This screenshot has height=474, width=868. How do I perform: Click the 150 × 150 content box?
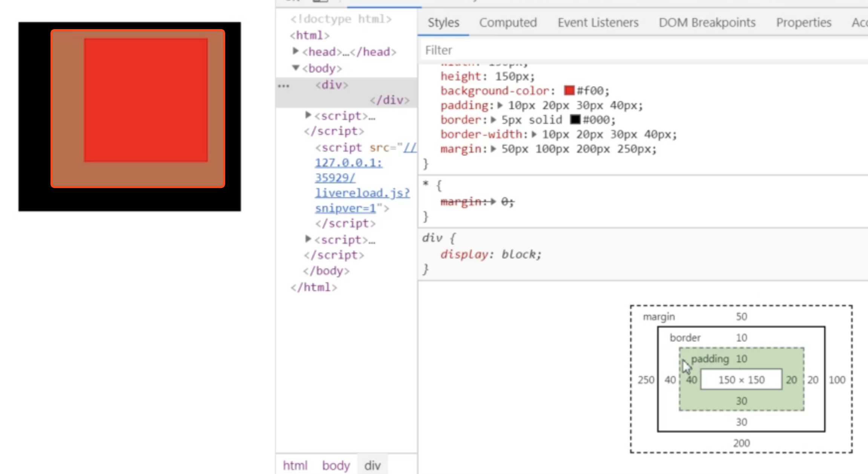pyautogui.click(x=741, y=380)
